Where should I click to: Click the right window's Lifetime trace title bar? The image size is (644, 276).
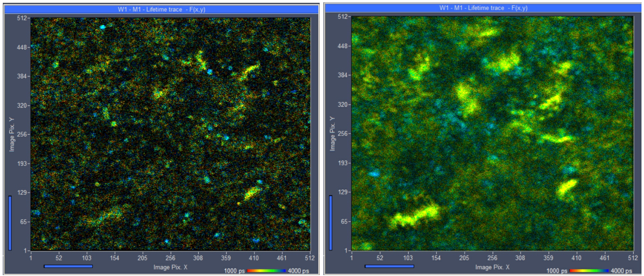click(484, 8)
